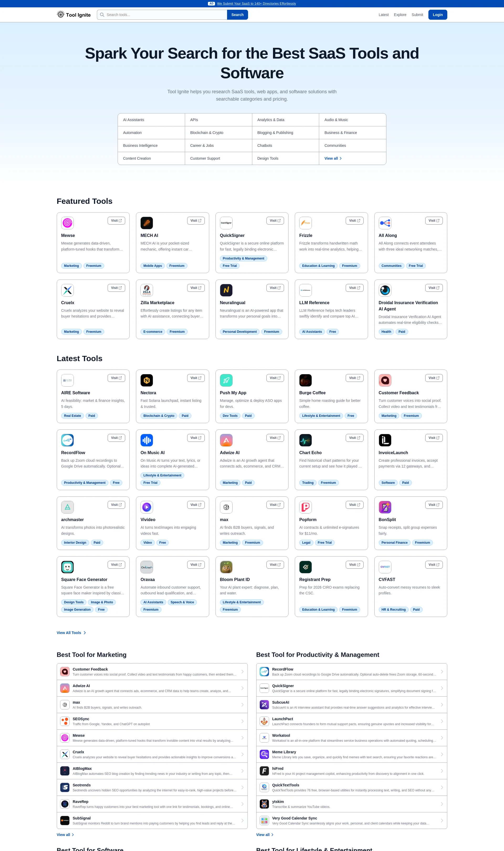
Task: Open the ad banner directories link
Action: click(256, 4)
